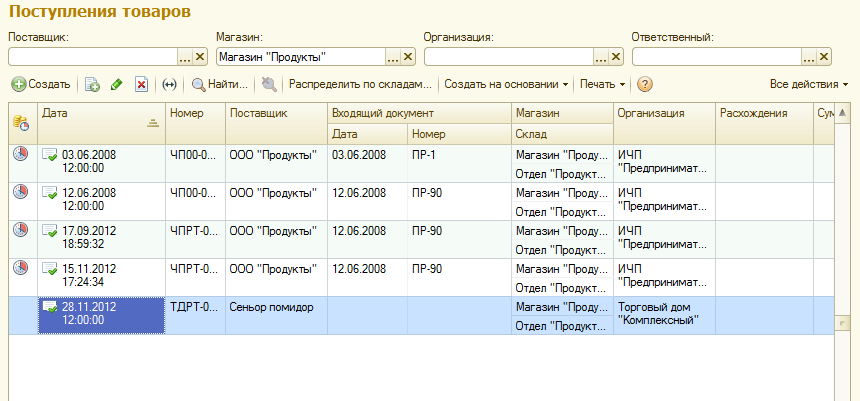Click Входящий документ group header
Screen dimensions: 860x401
[420, 113]
